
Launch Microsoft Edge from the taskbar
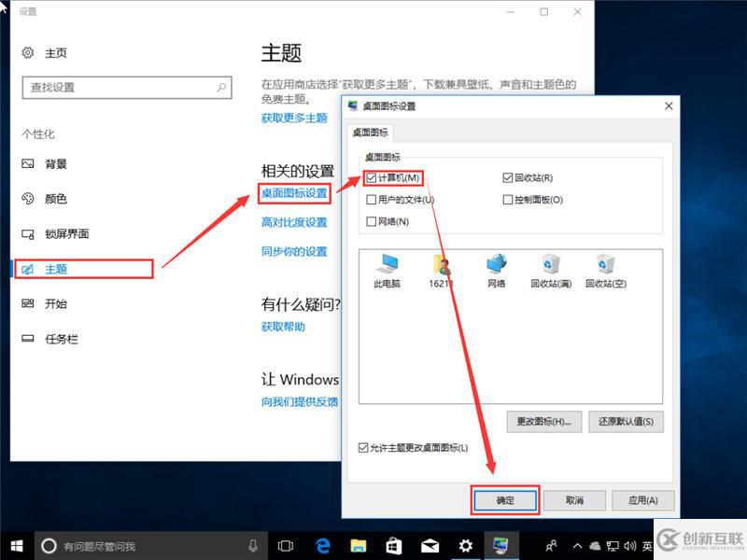pos(323,545)
